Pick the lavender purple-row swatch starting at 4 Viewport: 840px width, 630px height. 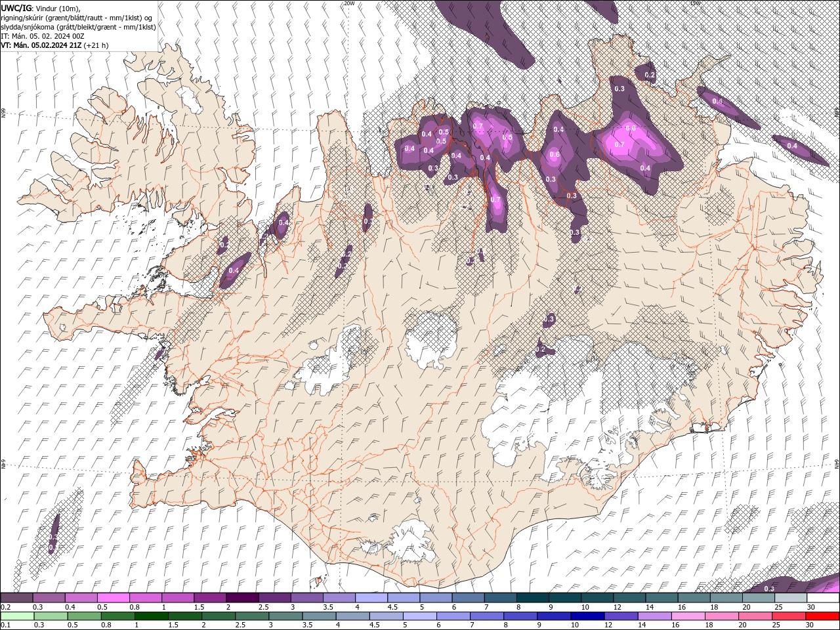click(x=371, y=598)
